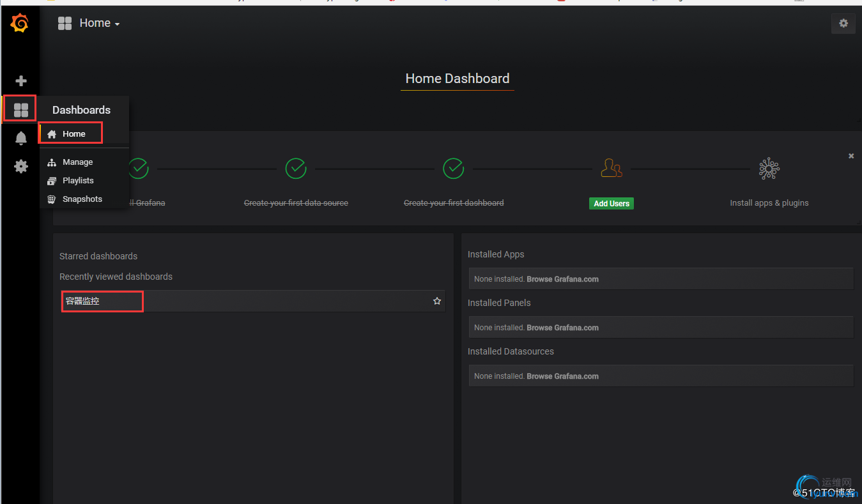The height and width of the screenshot is (504, 862).
Task: Close the getting started panel
Action: click(x=851, y=156)
